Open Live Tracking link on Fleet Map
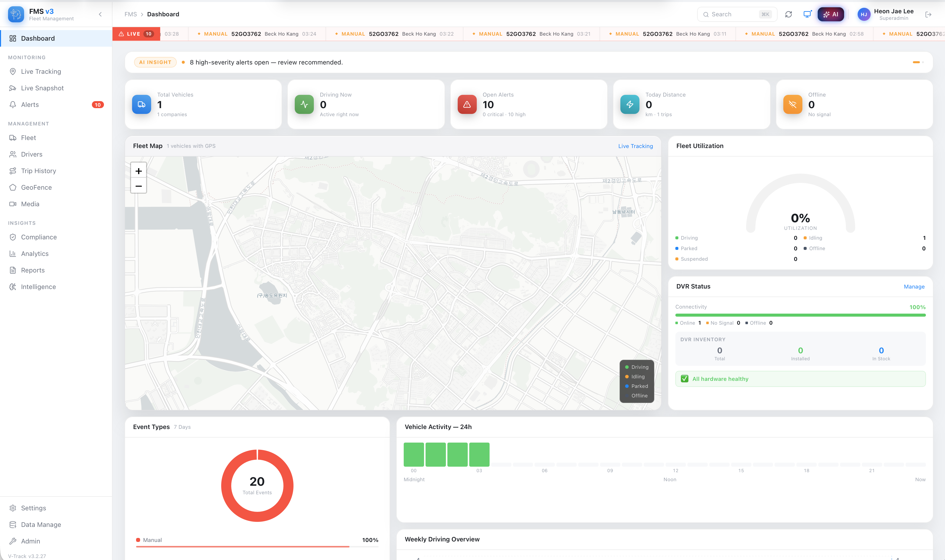945x560 pixels. click(x=635, y=146)
